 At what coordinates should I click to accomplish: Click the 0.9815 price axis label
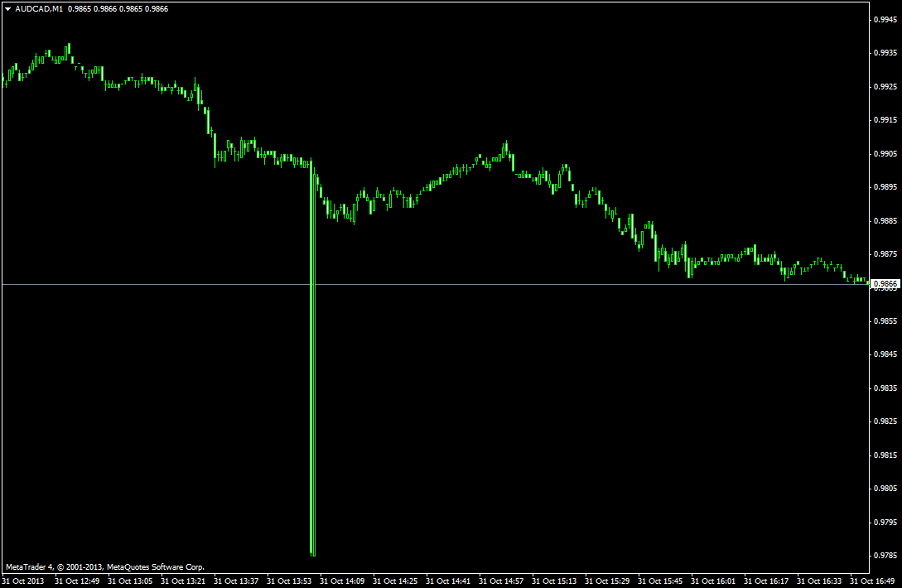tap(885, 455)
